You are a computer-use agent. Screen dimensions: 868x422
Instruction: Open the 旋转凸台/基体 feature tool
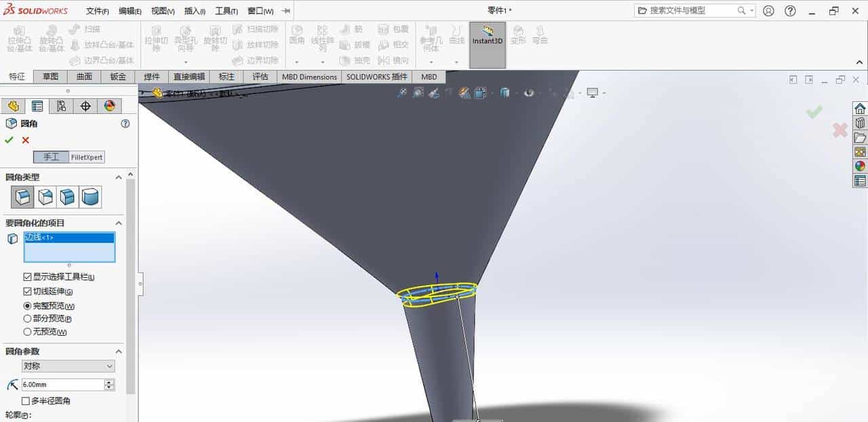pyautogui.click(x=52, y=43)
